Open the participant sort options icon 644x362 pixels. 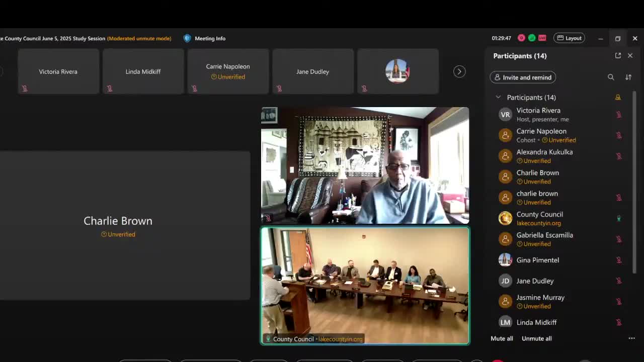[628, 77]
